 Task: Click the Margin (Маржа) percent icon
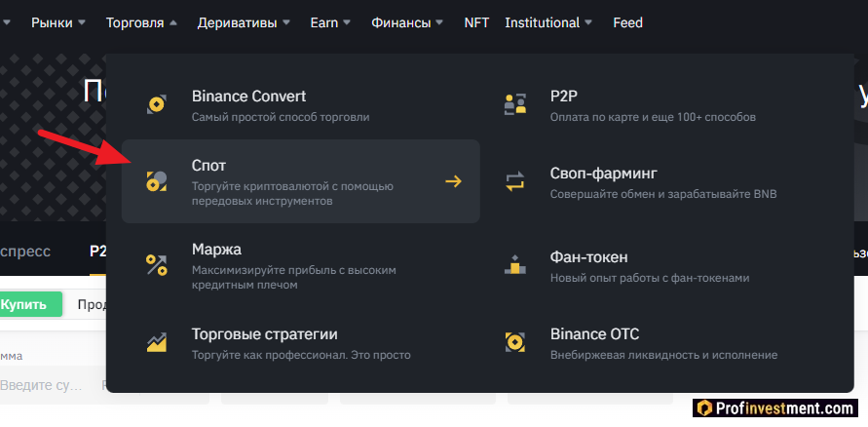pos(157,265)
